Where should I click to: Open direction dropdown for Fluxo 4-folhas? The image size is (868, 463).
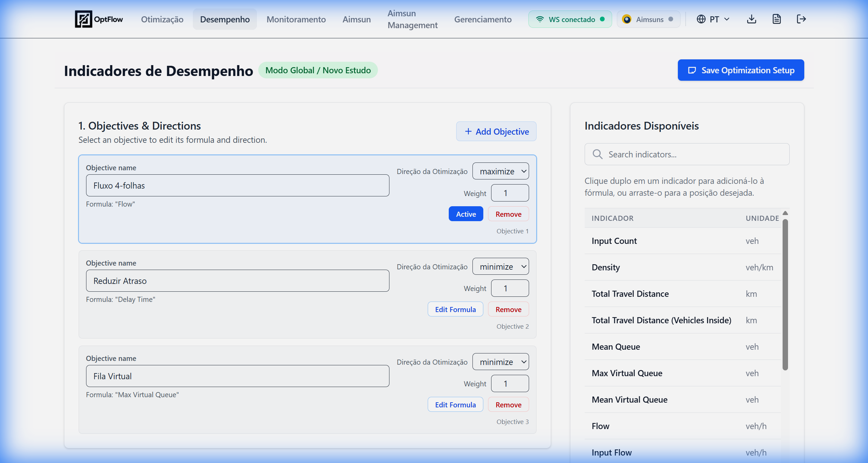click(501, 171)
